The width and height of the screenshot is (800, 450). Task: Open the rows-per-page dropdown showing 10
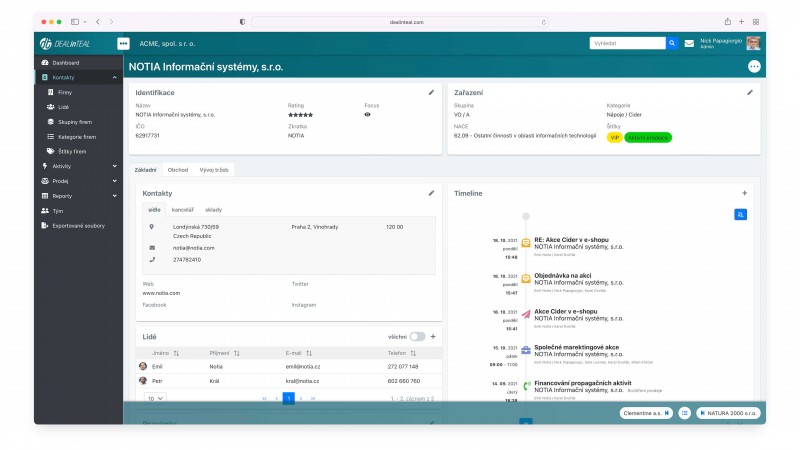[x=155, y=398]
